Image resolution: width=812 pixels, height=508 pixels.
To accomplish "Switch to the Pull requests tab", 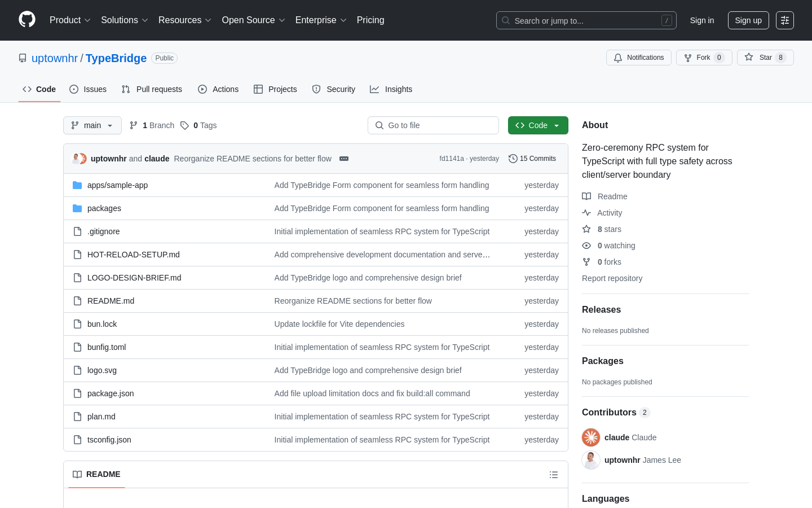I will pyautogui.click(x=152, y=89).
